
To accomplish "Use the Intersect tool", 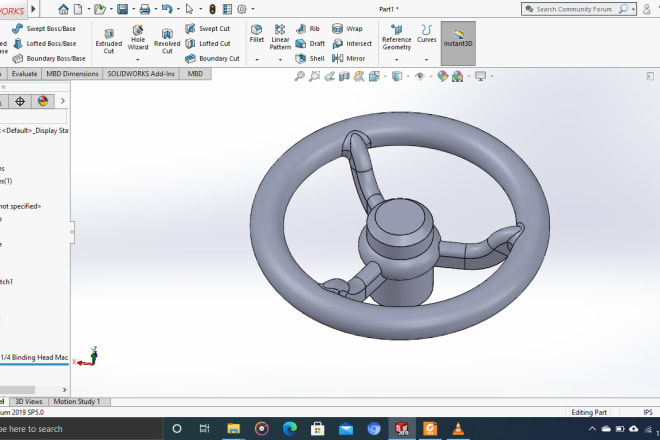I will (x=352, y=43).
